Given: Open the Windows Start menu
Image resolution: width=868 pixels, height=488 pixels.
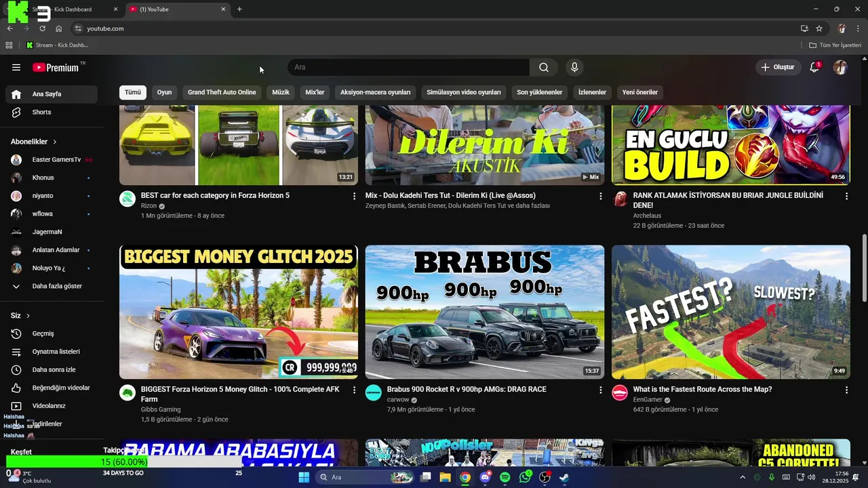Looking at the screenshot, I should (x=304, y=477).
